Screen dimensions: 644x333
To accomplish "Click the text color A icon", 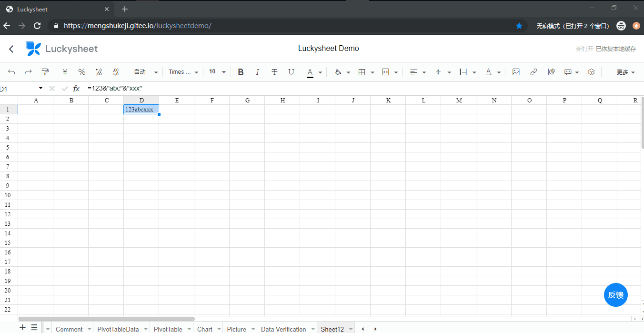I will click(x=310, y=72).
